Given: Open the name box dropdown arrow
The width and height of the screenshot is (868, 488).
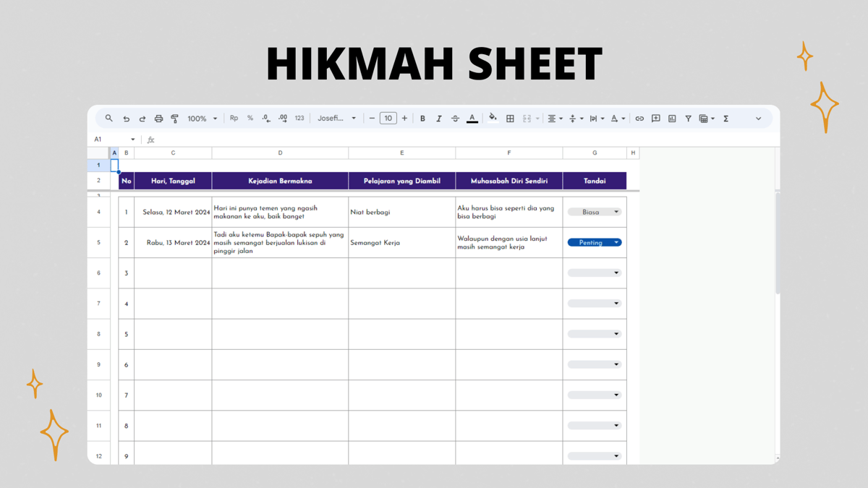Looking at the screenshot, I should (132, 140).
